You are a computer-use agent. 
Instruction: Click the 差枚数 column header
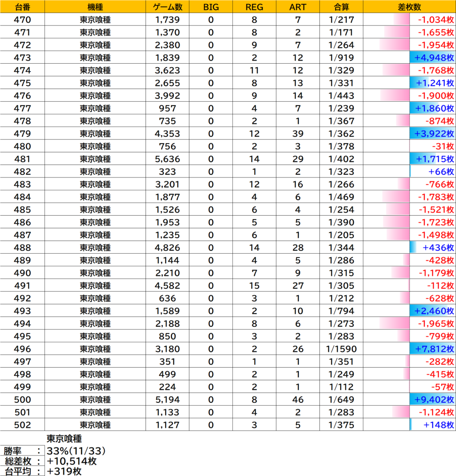409,7
